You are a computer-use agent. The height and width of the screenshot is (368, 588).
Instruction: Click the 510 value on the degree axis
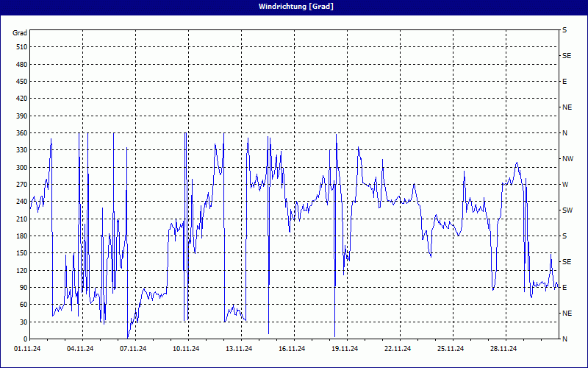22,47
